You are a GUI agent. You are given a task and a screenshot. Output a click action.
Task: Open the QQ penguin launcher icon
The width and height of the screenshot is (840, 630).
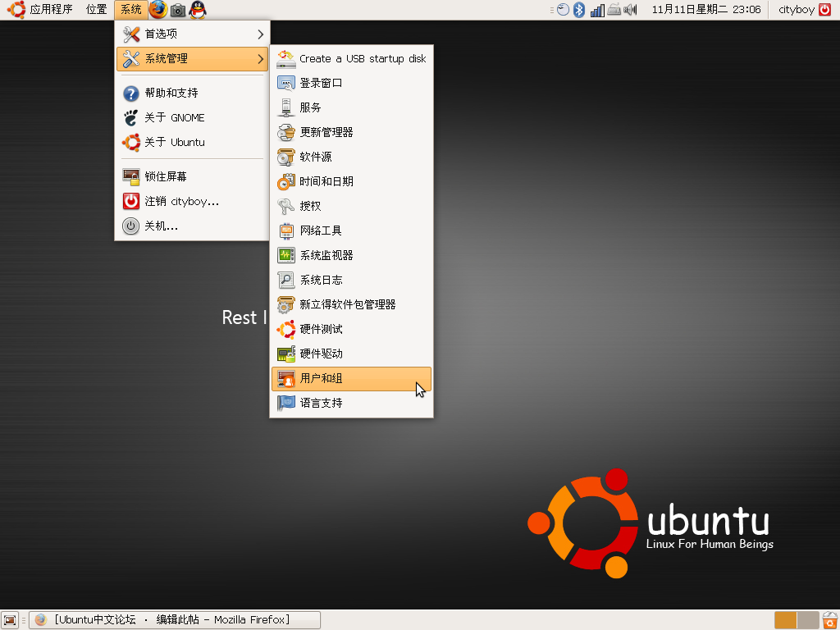198,10
